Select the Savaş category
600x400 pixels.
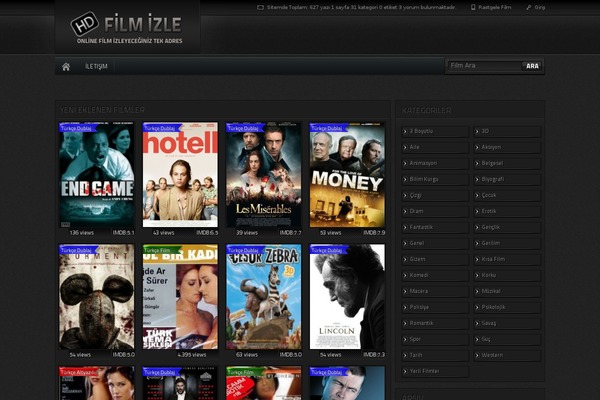507,324
